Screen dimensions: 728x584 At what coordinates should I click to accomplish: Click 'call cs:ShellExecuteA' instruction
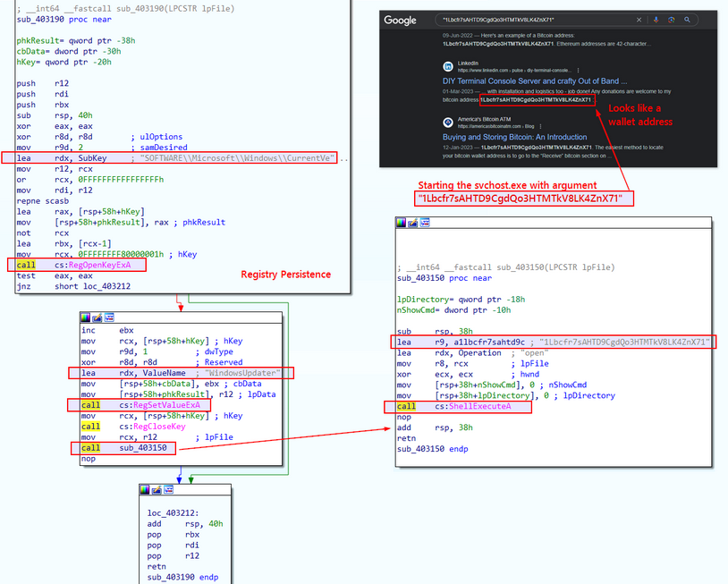click(453, 407)
